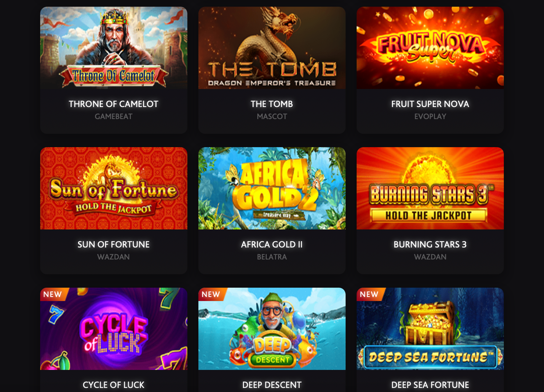Open the Throne of Camelot game thumbnail

(x=113, y=48)
